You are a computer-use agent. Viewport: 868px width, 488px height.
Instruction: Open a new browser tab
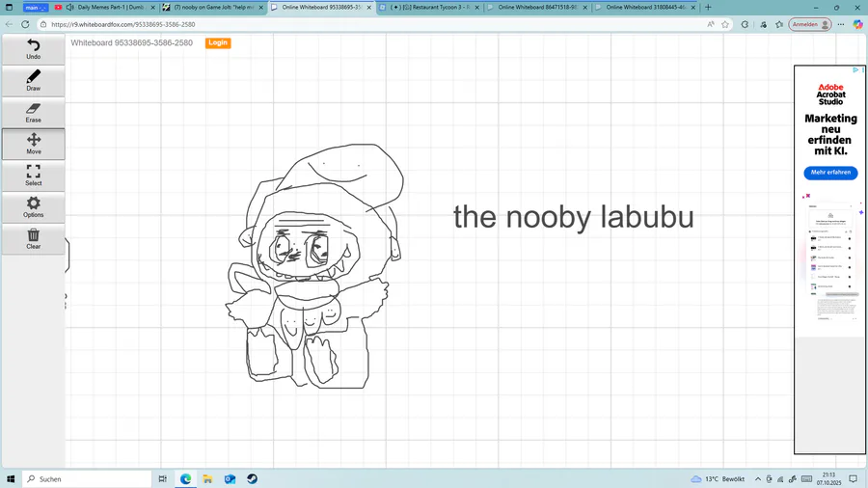pyautogui.click(x=708, y=7)
